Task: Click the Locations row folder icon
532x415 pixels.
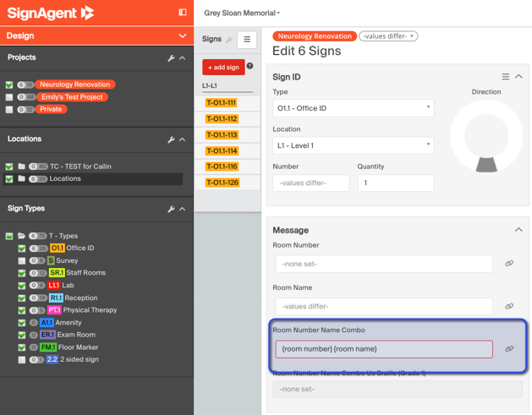Action: click(x=22, y=178)
